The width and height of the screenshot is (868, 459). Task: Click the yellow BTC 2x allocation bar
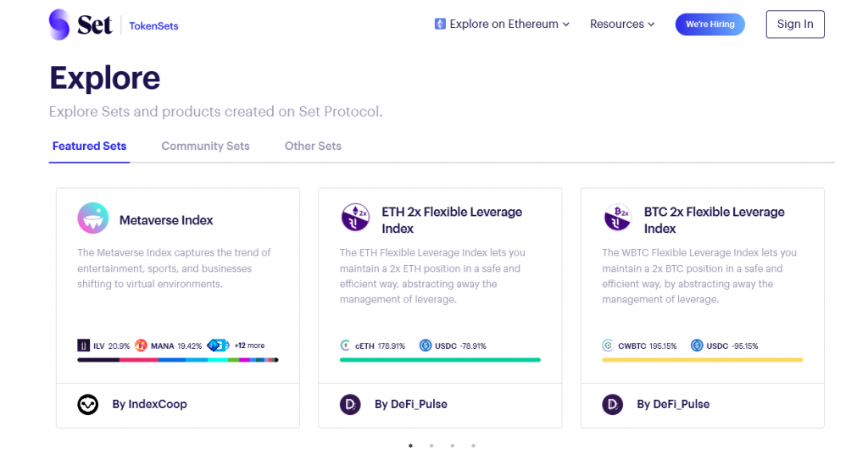(703, 360)
